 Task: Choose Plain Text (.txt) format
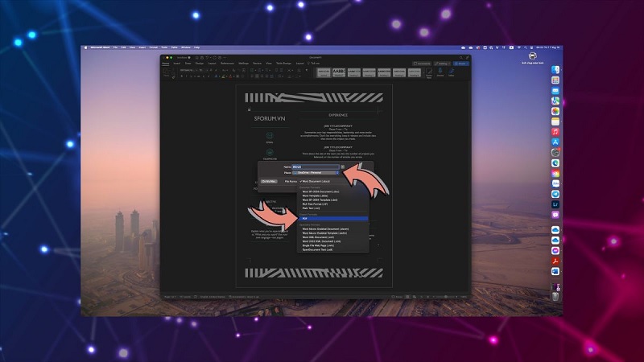(x=311, y=208)
